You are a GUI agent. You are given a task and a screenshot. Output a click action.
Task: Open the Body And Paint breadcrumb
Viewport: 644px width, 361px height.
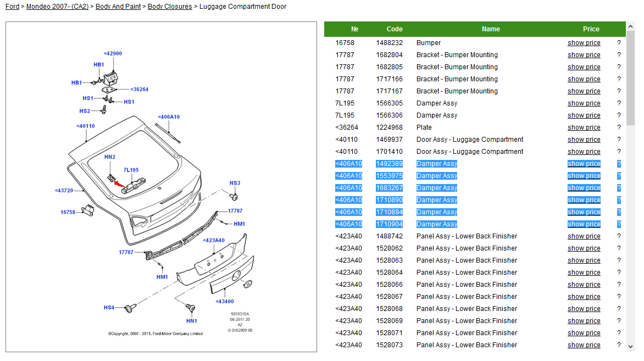coord(118,7)
